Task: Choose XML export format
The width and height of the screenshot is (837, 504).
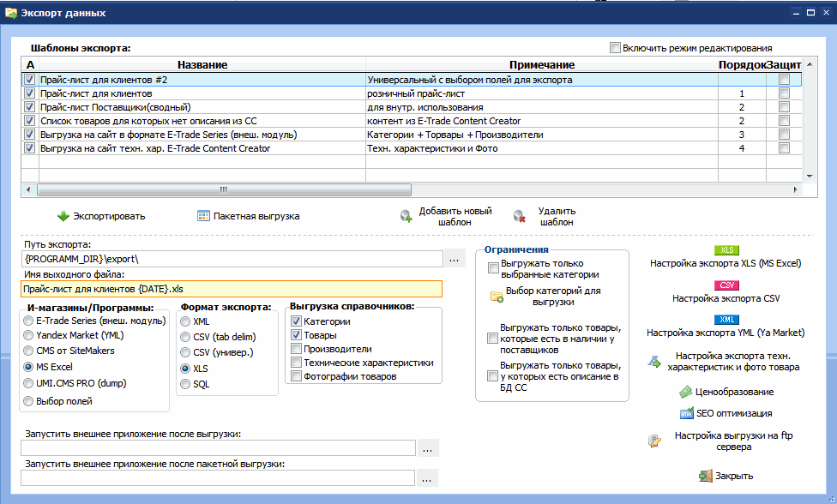Action: click(x=185, y=321)
